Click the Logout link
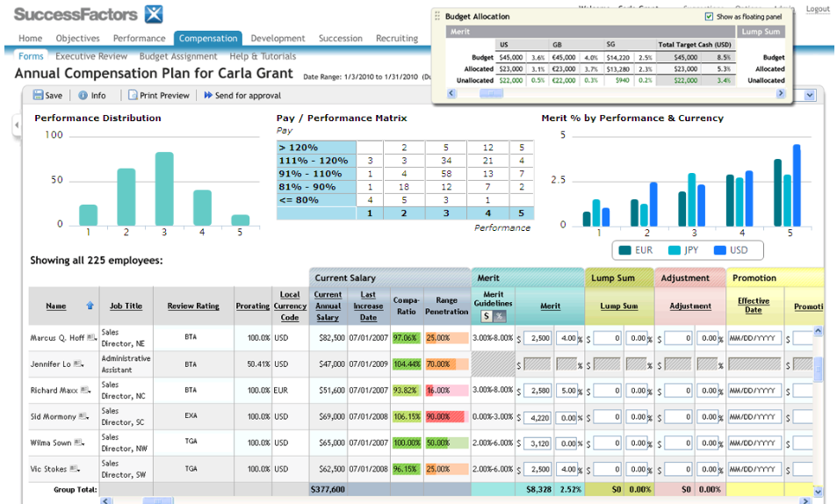The image size is (837, 504). coord(817,10)
